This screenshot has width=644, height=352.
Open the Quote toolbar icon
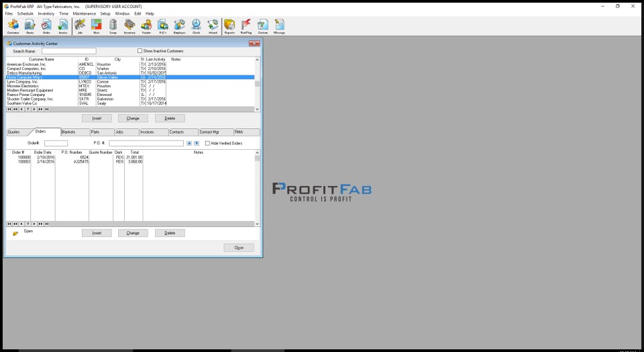(30, 26)
